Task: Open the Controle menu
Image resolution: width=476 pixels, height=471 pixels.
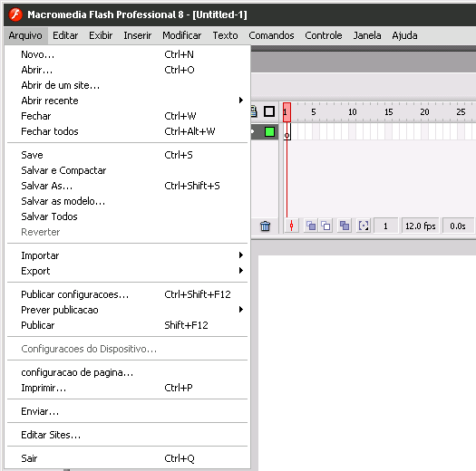Action: tap(324, 35)
